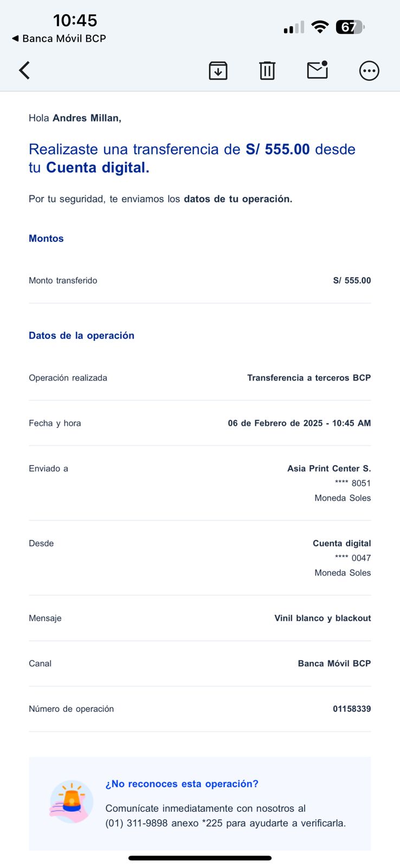Screen dimensions: 400x868
Task: Tap the operation number 01158339
Action: (352, 709)
